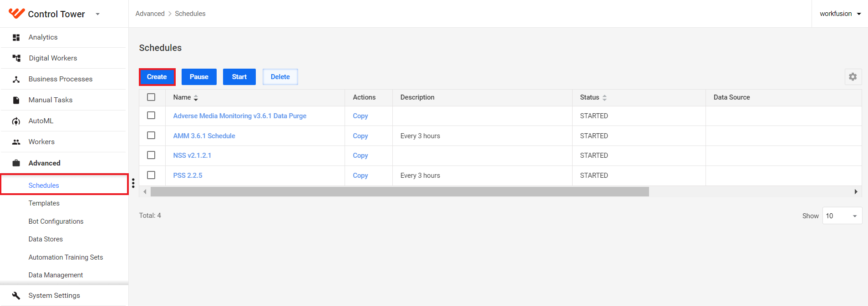Open the AMM 3.6.1 Schedule link
This screenshot has height=306, width=868.
[x=204, y=136]
